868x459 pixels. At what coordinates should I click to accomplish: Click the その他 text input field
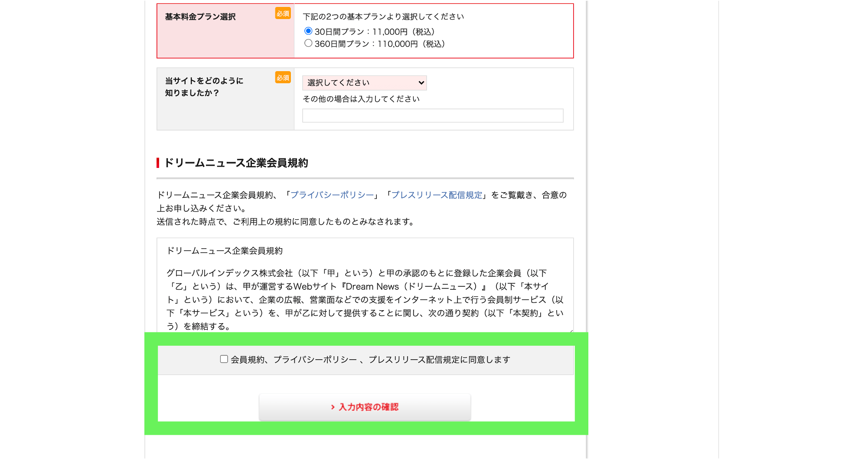[432, 116]
